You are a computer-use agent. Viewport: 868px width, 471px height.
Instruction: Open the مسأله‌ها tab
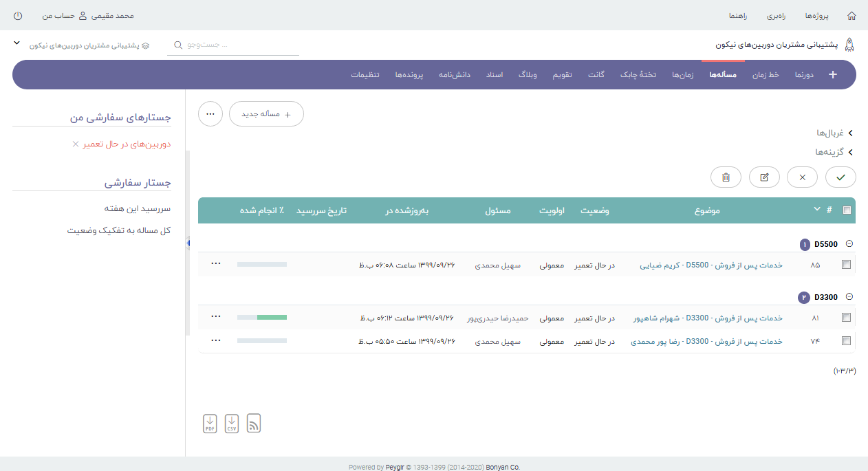[x=723, y=74]
